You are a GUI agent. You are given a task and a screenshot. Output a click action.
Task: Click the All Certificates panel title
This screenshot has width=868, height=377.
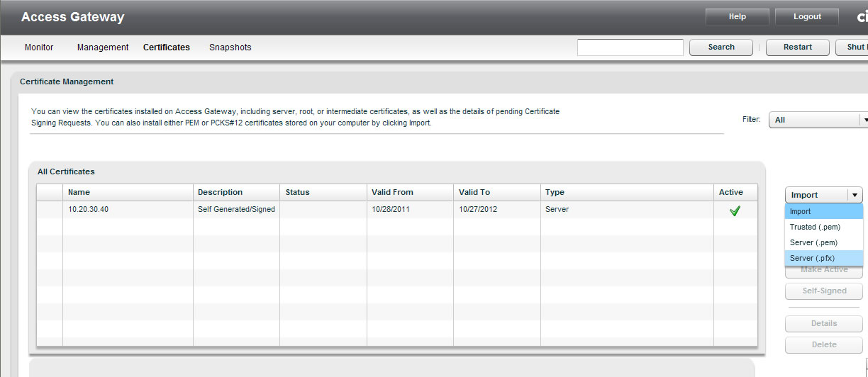click(x=66, y=171)
